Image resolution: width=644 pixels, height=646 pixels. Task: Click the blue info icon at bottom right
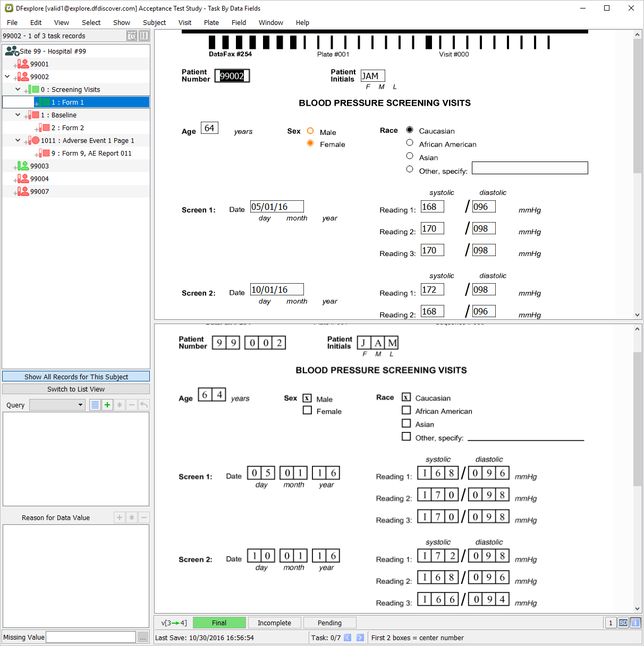(635, 623)
